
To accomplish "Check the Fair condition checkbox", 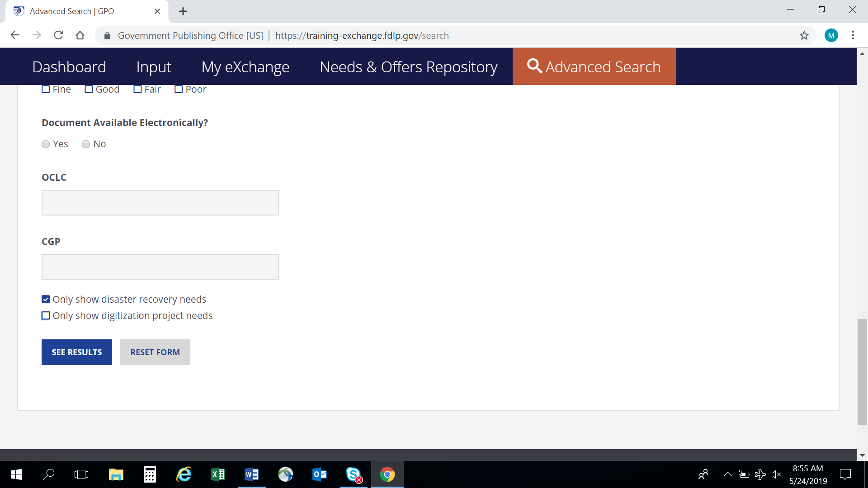I will coord(137,89).
